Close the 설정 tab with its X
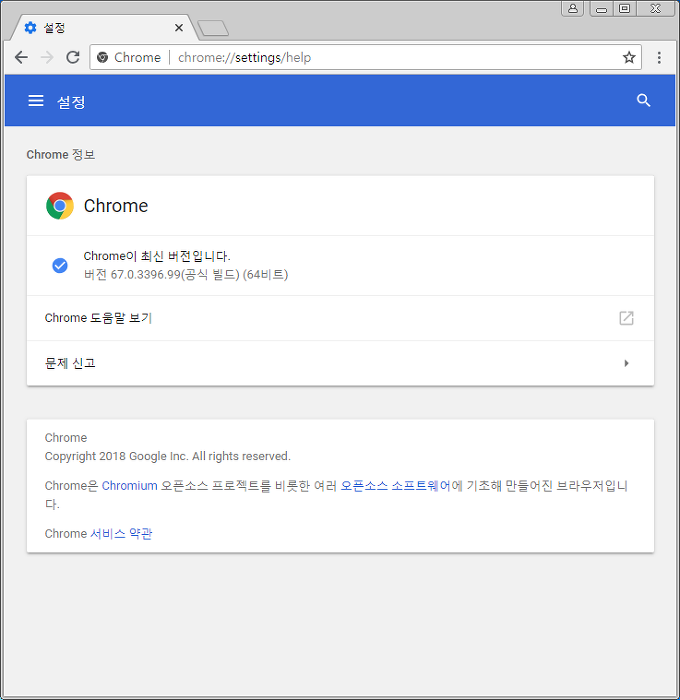 [179, 28]
